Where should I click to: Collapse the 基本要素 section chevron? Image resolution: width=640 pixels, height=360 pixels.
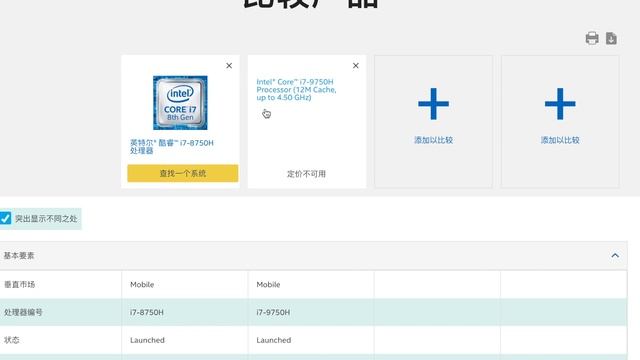point(615,256)
